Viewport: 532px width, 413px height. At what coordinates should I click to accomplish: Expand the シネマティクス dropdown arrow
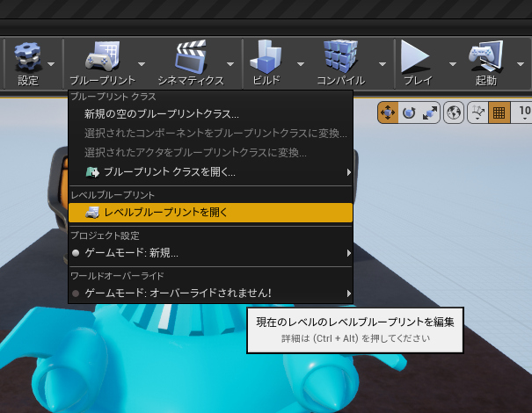(230, 64)
